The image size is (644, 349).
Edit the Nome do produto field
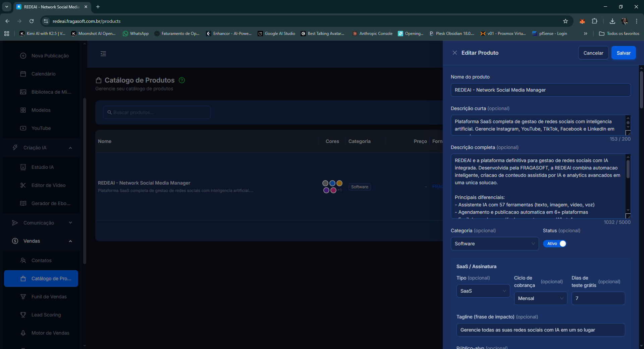pyautogui.click(x=541, y=90)
